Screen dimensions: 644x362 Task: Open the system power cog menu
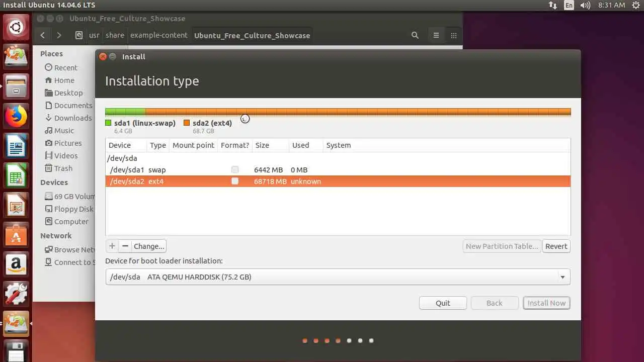[x=635, y=5]
